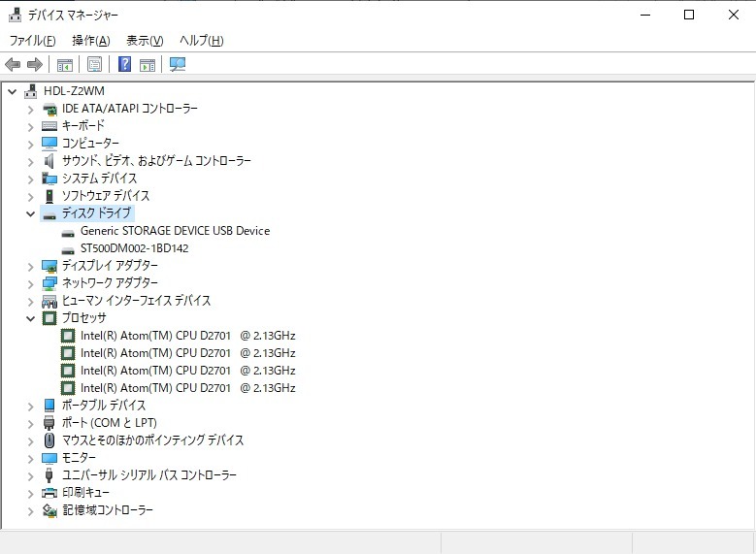Click the mouse pointing devices icon
Viewport: 756px width, 554px height.
(x=49, y=440)
